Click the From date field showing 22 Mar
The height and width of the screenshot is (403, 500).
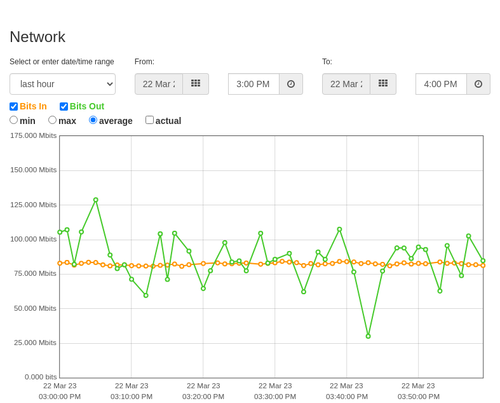159,84
